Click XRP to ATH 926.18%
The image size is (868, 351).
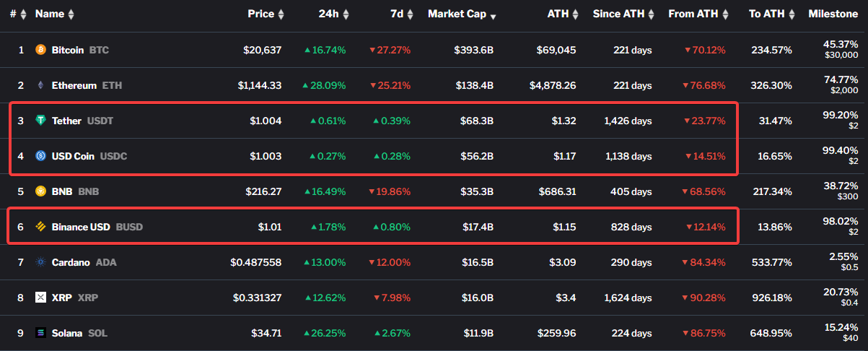(771, 298)
